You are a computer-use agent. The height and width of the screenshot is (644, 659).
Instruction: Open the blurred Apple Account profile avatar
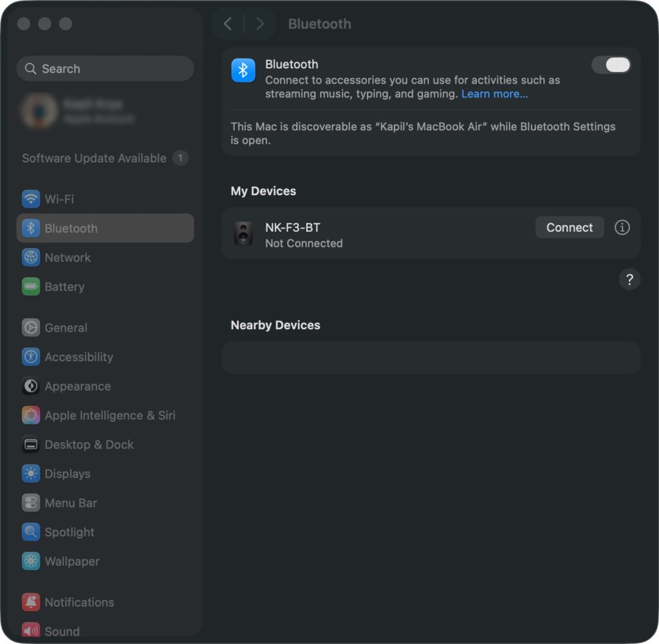point(39,111)
